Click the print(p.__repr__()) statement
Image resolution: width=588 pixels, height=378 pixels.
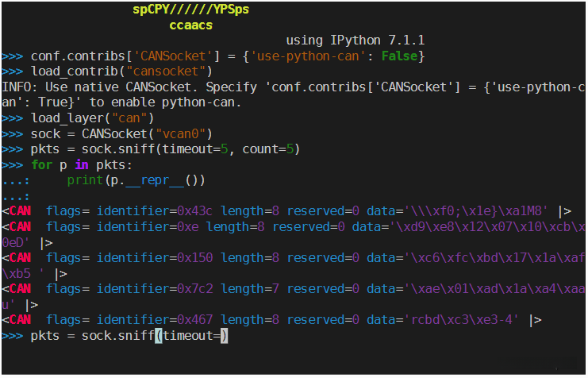136,180
